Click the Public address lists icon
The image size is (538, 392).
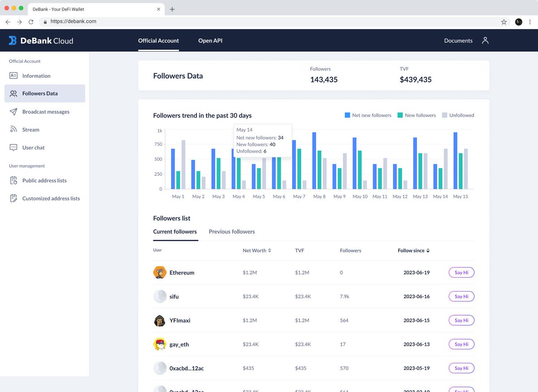point(13,180)
